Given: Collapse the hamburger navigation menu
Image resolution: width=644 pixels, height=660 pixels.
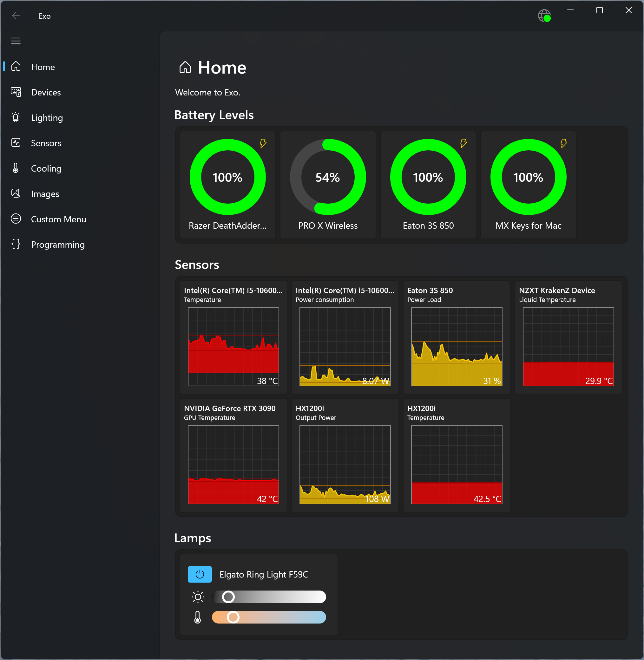Looking at the screenshot, I should pyautogui.click(x=16, y=41).
